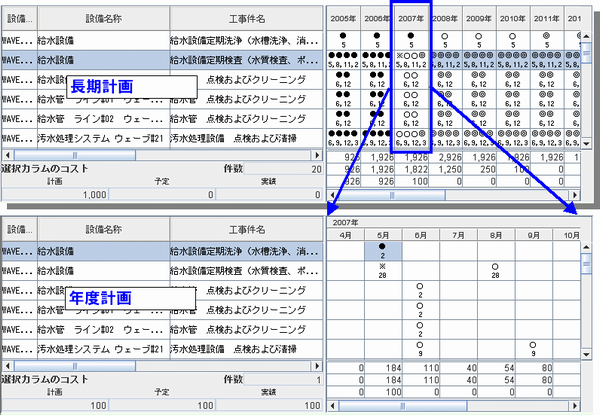
Task: Click the 計画 cost field showing 1,000
Action: tap(55, 194)
